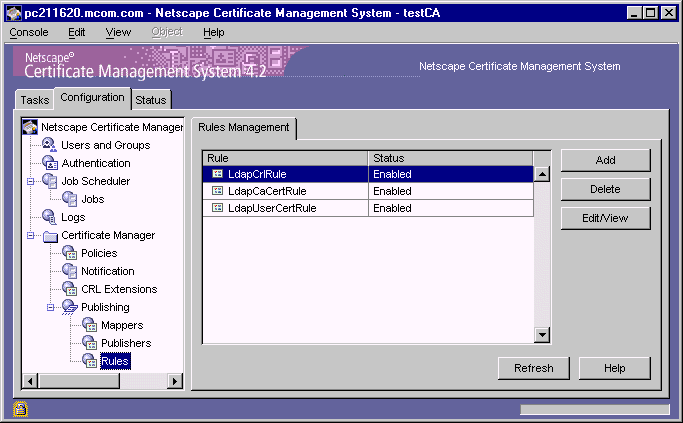This screenshot has width=683, height=423.
Task: Click the Add button
Action: [605, 160]
